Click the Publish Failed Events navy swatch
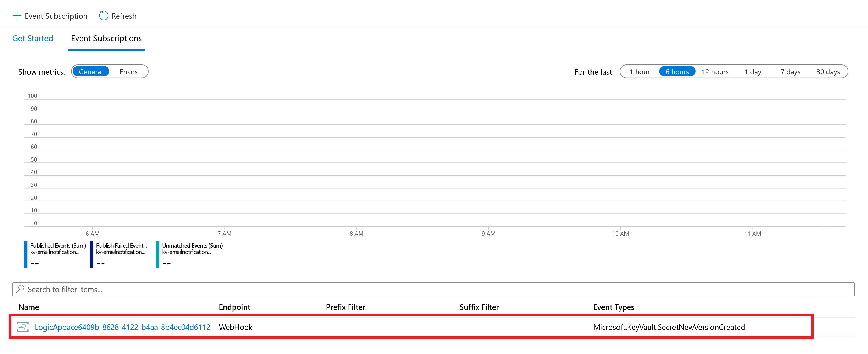Viewport: 868px width, 354px height. coord(92,254)
